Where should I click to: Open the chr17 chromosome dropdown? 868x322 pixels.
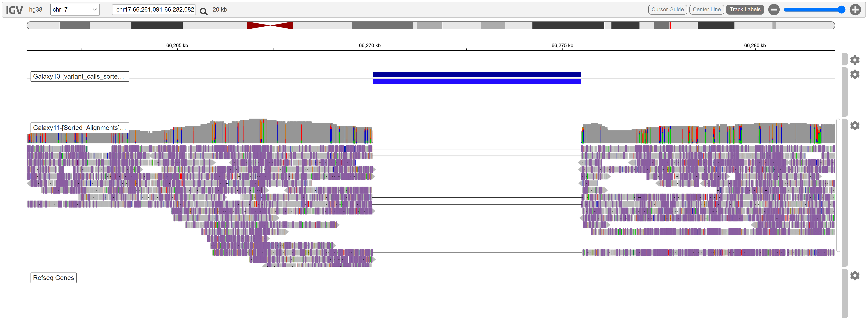point(75,9)
